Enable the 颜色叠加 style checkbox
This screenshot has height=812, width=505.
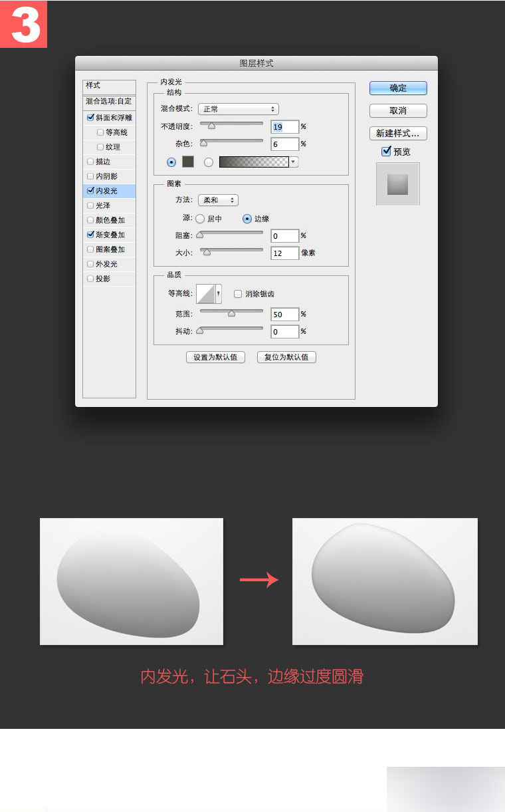point(90,220)
